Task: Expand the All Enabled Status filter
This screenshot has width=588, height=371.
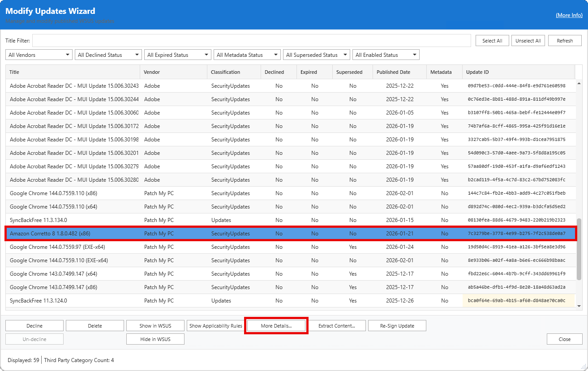Action: click(386, 55)
